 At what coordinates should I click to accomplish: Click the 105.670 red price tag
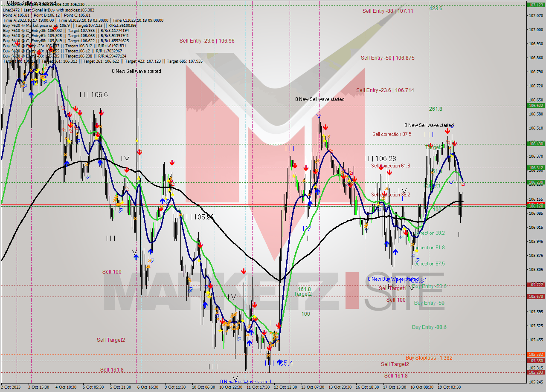pos(536,296)
